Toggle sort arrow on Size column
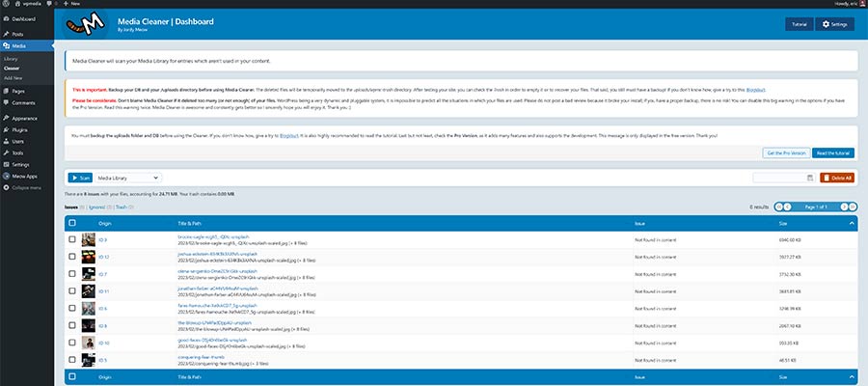 [x=852, y=223]
